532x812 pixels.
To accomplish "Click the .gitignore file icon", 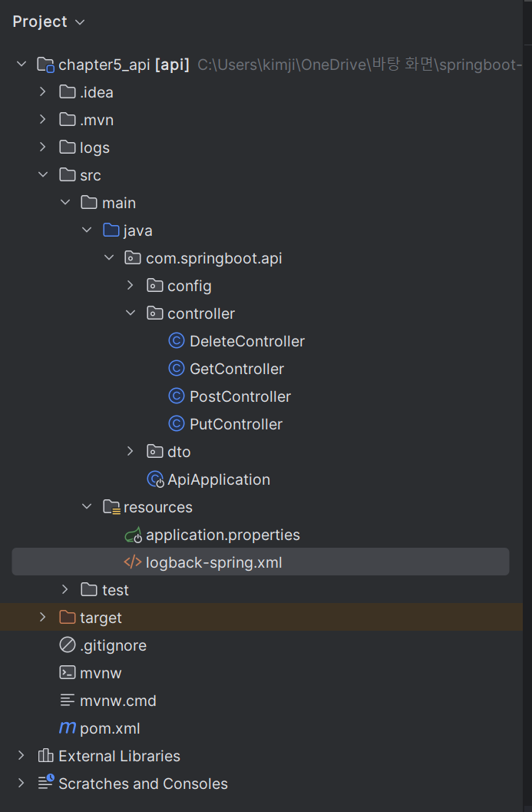I will (68, 645).
